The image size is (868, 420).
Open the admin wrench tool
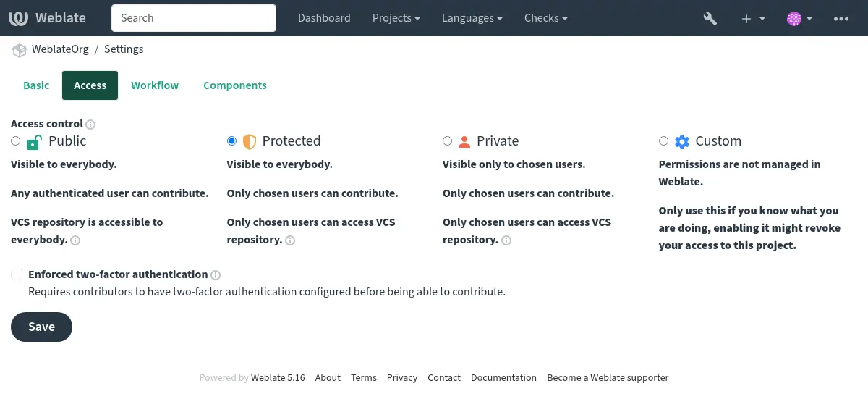pos(710,18)
